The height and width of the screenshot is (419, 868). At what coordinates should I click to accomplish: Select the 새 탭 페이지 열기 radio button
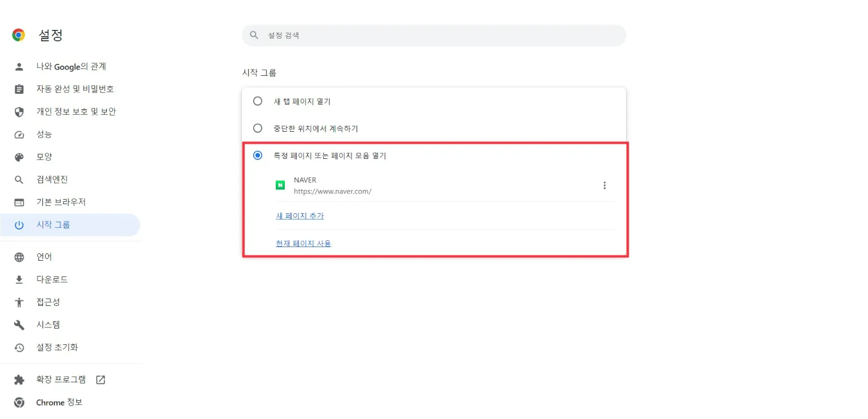(x=258, y=101)
